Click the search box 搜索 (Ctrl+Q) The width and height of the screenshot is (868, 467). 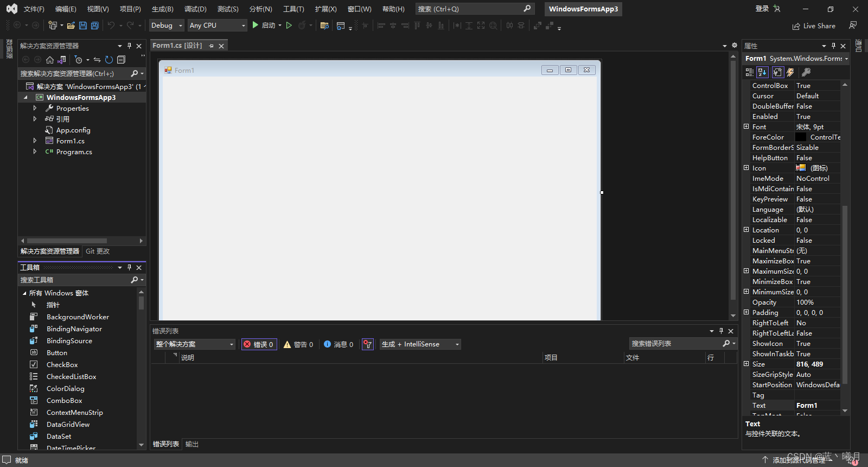point(475,9)
